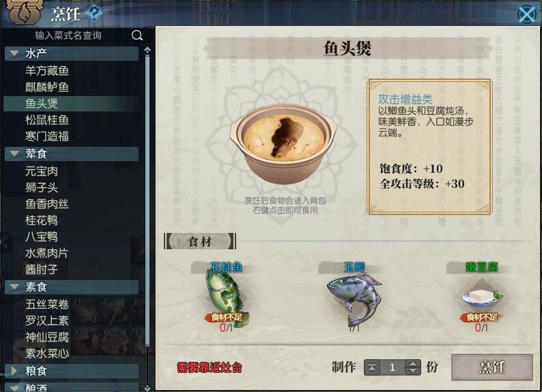Viewport: 542px width, 392px height.
Task: Collapse the 荤食 category
Action: click(14, 153)
